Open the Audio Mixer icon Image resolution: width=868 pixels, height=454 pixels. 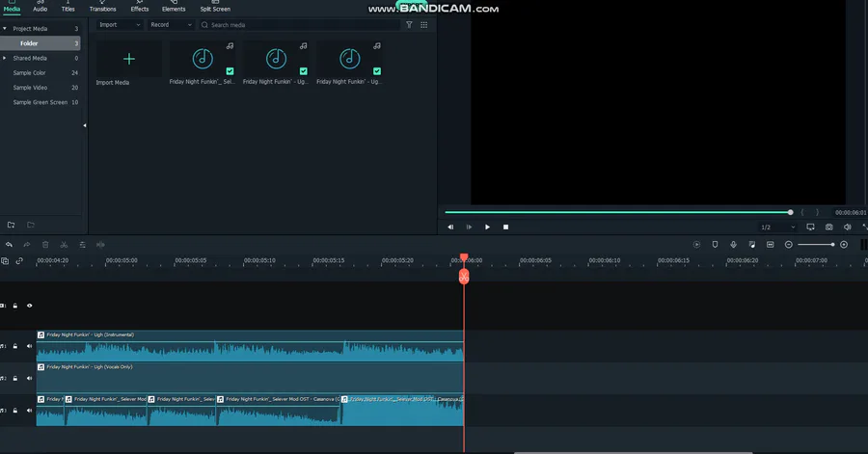point(751,245)
